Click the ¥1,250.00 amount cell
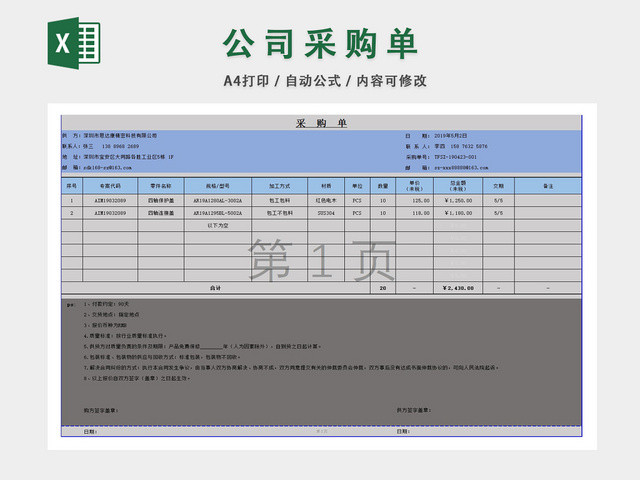The height and width of the screenshot is (480, 640). [x=458, y=200]
